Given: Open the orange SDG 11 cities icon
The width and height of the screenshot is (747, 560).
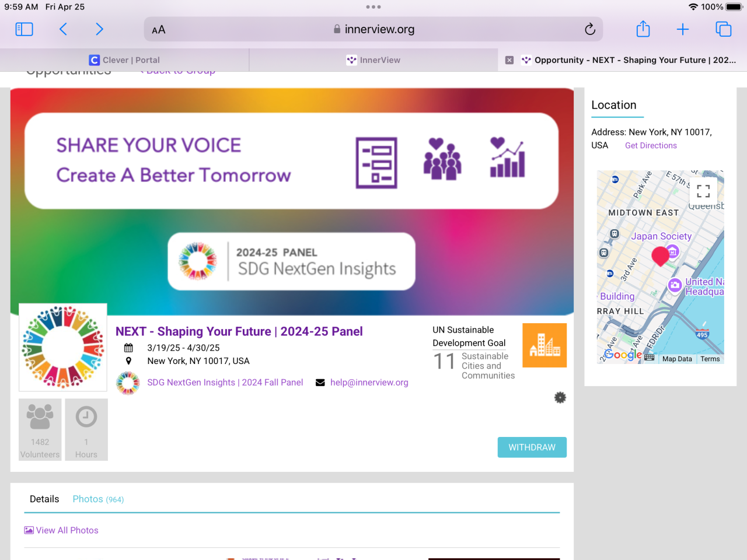Looking at the screenshot, I should pyautogui.click(x=544, y=345).
